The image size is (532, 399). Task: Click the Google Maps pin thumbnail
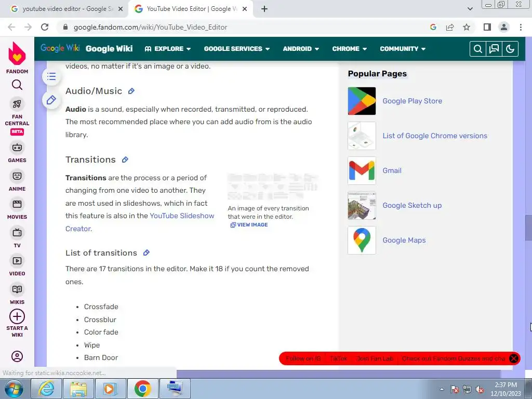[362, 240]
